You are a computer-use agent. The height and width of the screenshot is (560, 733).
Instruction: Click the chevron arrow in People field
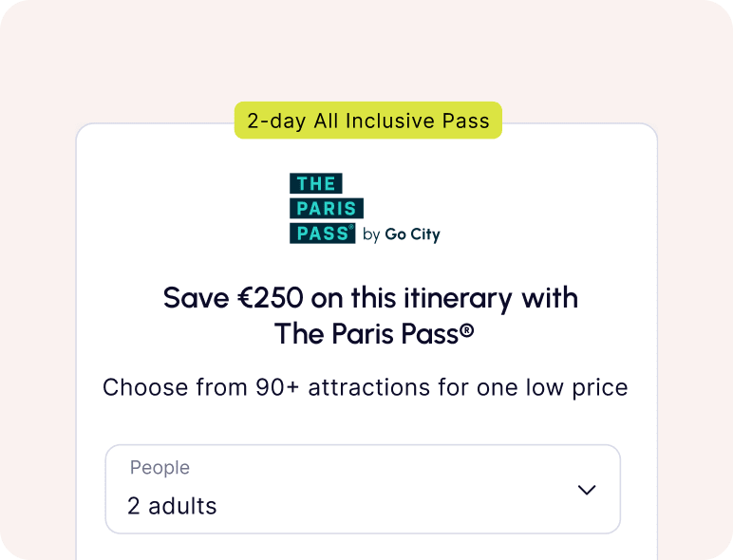click(587, 490)
